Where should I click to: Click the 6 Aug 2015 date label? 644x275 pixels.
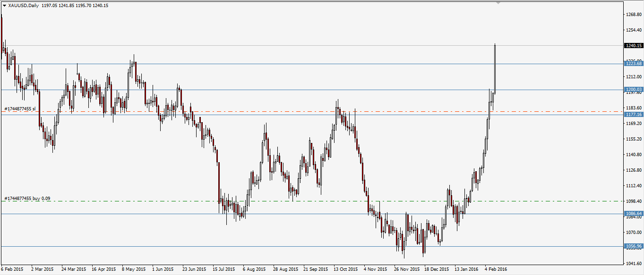tap(254, 269)
